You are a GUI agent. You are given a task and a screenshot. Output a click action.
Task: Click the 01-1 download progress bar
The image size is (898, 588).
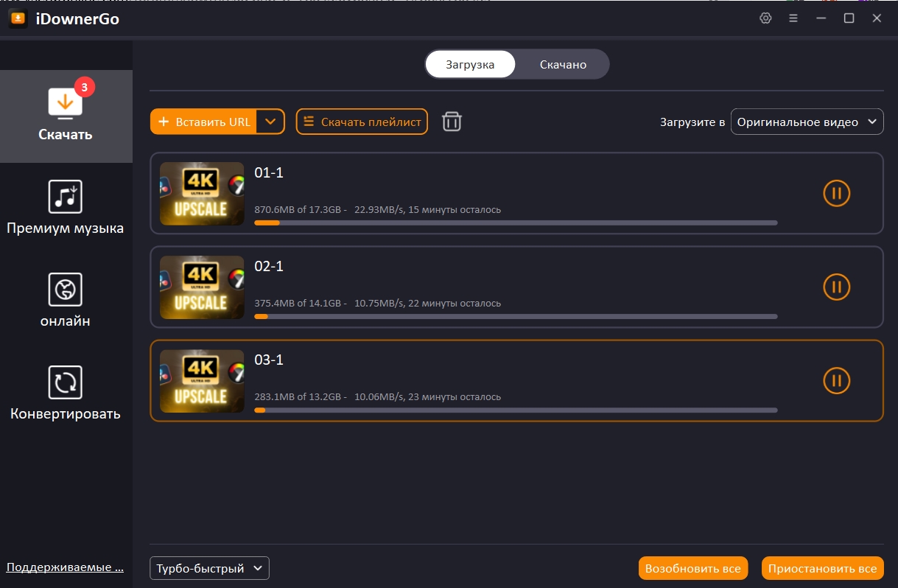[x=516, y=223]
